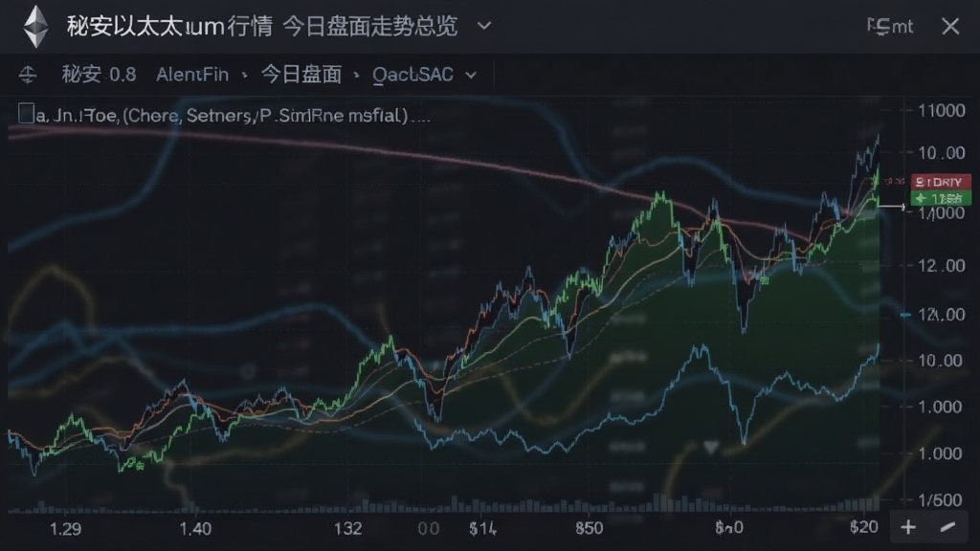Click the 132 time axis label
The height and width of the screenshot is (551, 980).
(x=347, y=529)
